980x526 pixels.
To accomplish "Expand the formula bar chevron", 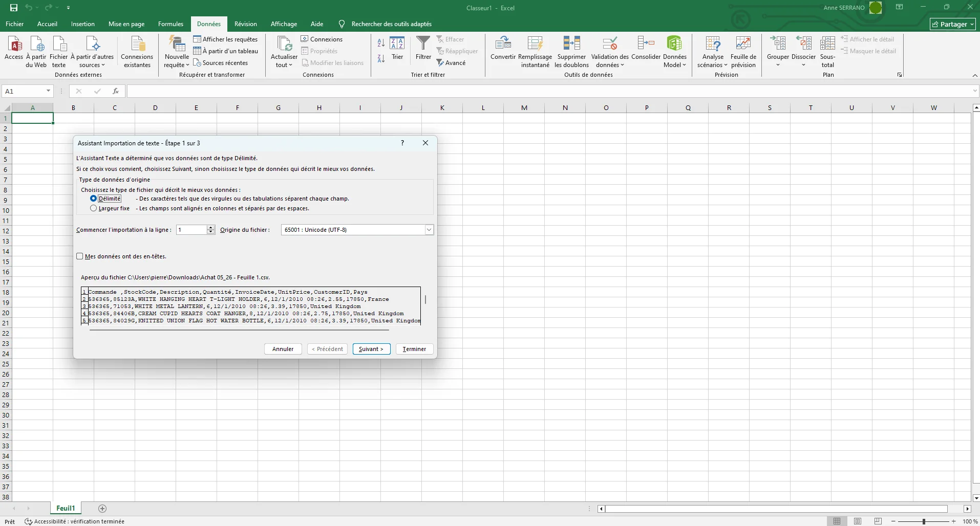I will [x=974, y=91].
